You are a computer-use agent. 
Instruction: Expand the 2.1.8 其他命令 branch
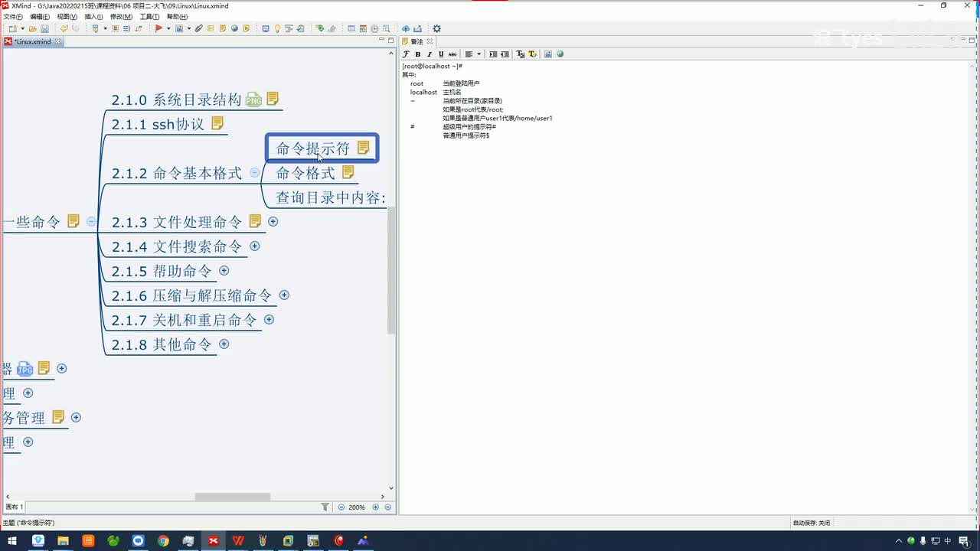(224, 344)
